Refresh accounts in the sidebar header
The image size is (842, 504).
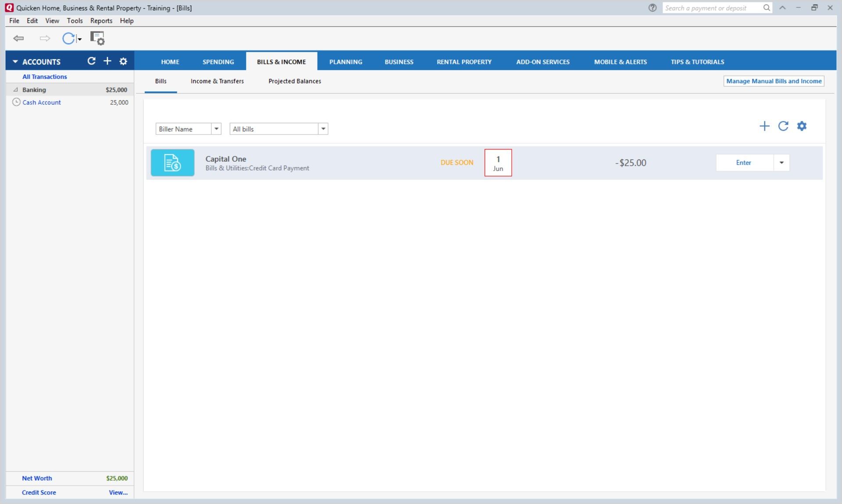click(x=91, y=61)
